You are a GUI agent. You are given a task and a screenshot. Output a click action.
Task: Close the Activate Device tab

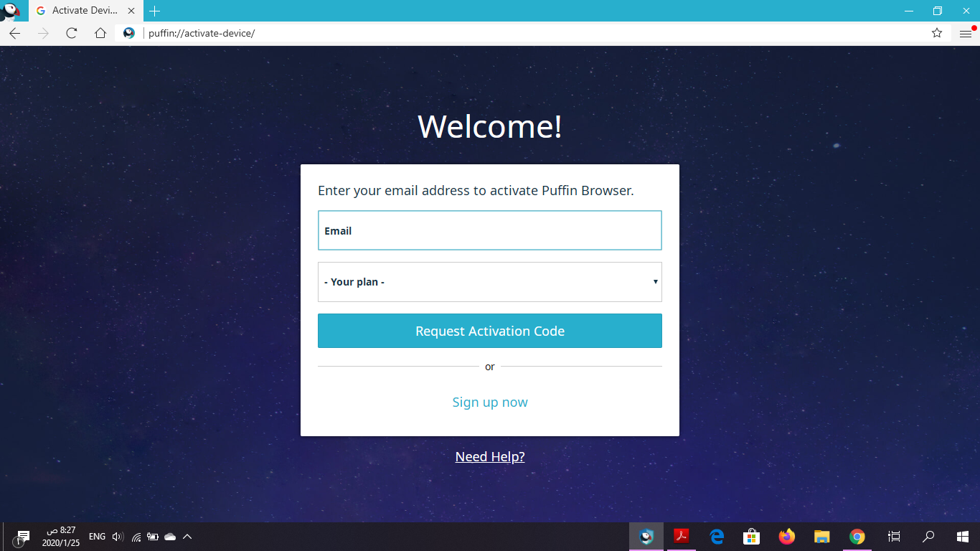131,11
